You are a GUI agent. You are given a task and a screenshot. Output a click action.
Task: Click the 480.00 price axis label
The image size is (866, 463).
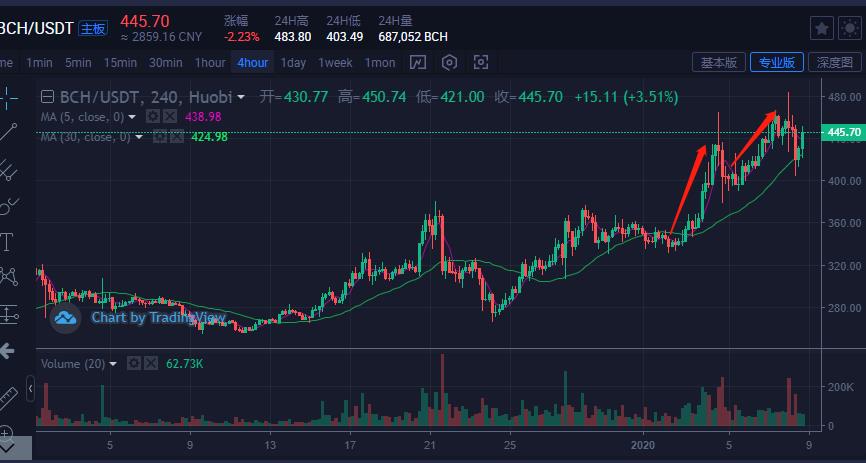click(844, 97)
